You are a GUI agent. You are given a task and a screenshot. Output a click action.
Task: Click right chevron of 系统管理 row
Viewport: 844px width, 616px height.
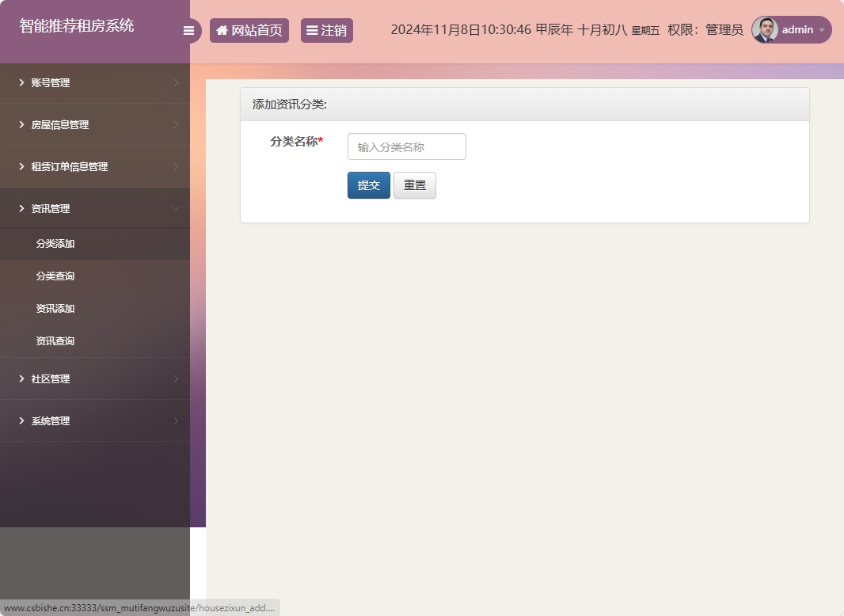tap(176, 421)
